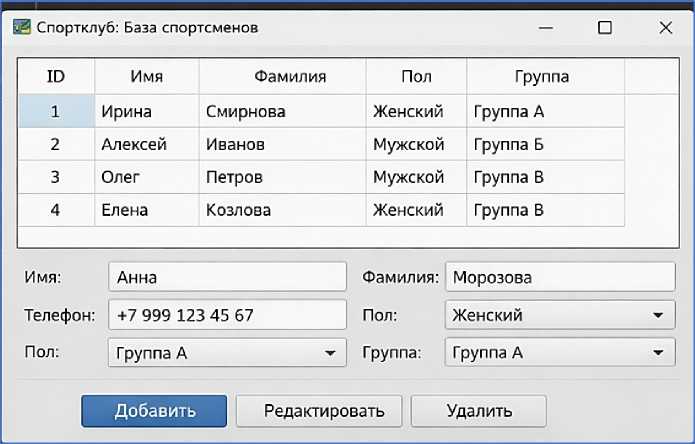Maximize the Спортклуб window
Viewport: 695px width, 444px height.
pyautogui.click(x=605, y=27)
